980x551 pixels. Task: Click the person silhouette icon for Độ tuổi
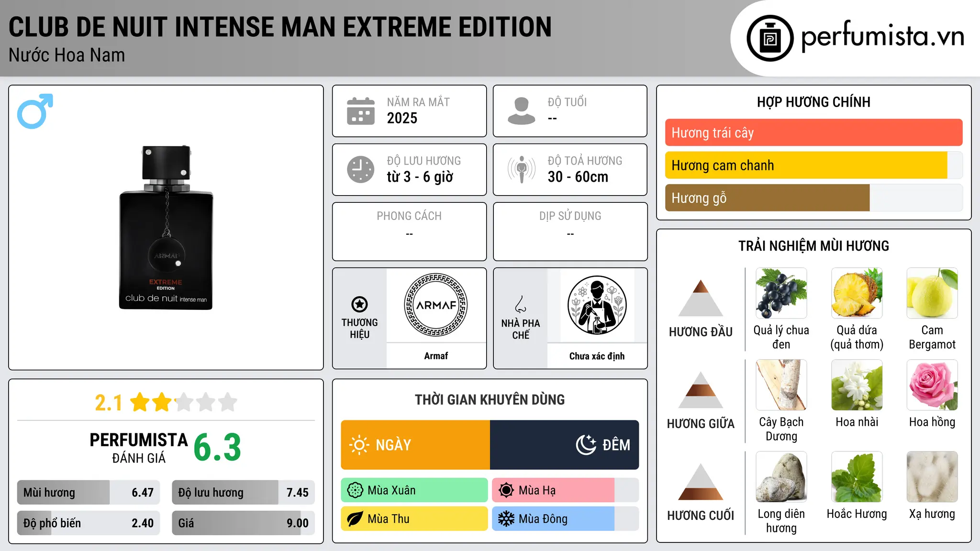tap(521, 111)
